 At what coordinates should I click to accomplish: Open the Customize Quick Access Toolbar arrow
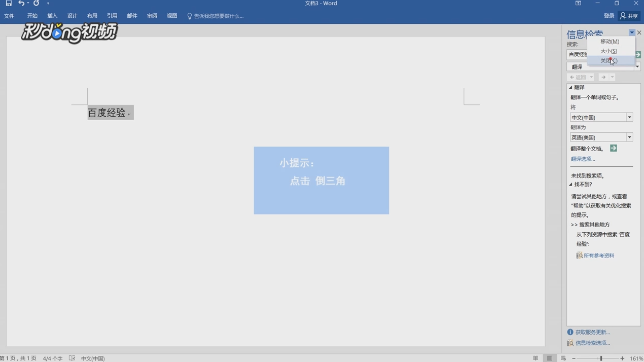click(x=48, y=4)
